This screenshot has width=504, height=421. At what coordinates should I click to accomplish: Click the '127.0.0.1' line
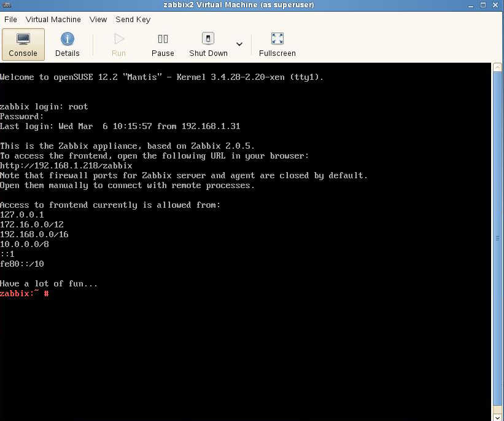[22, 214]
